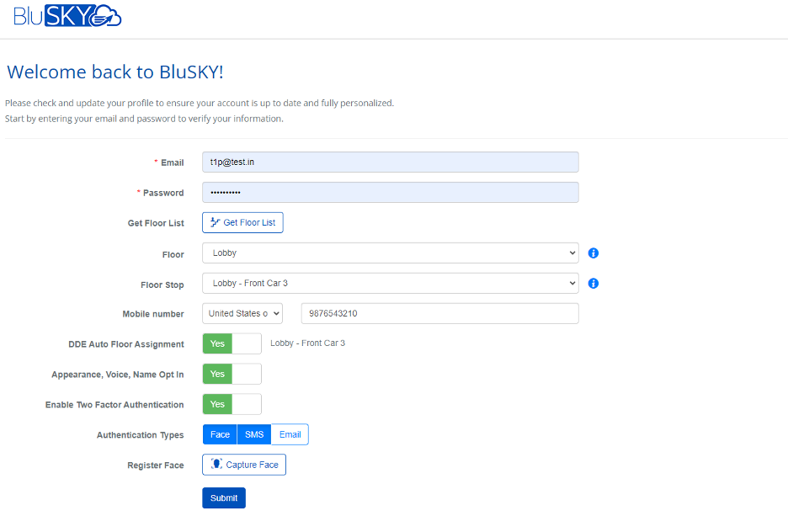Disable Appearance, Voice, Name Opt In
The width and height of the screenshot is (788, 532).
tap(232, 374)
